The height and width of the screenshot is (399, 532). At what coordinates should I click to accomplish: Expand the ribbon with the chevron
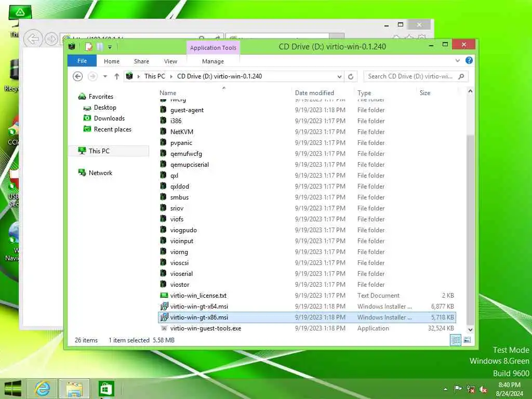coord(457,60)
